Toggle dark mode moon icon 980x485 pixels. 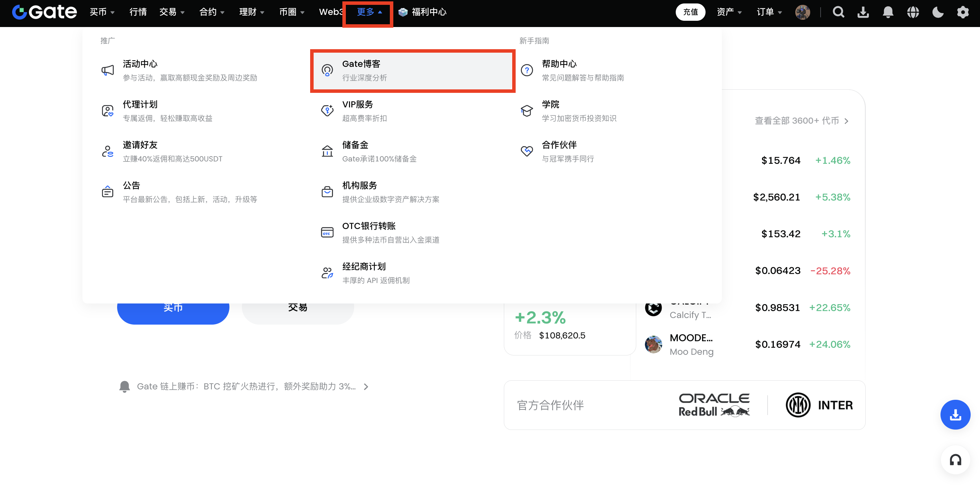tap(938, 12)
